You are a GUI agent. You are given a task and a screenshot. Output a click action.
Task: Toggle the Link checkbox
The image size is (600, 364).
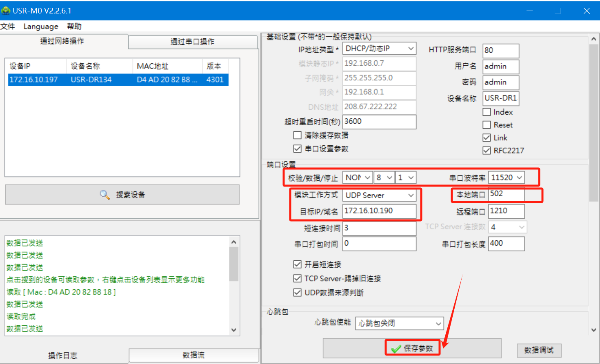pyautogui.click(x=487, y=138)
